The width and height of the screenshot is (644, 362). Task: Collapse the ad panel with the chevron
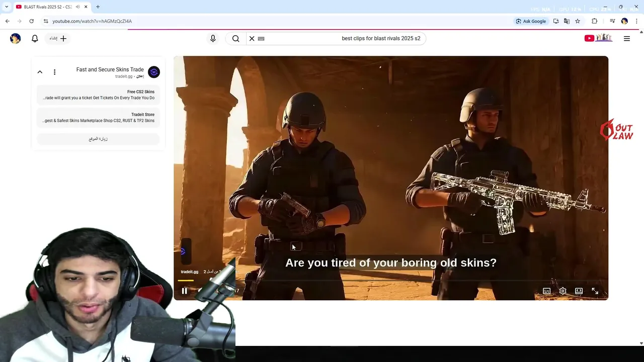point(40,72)
